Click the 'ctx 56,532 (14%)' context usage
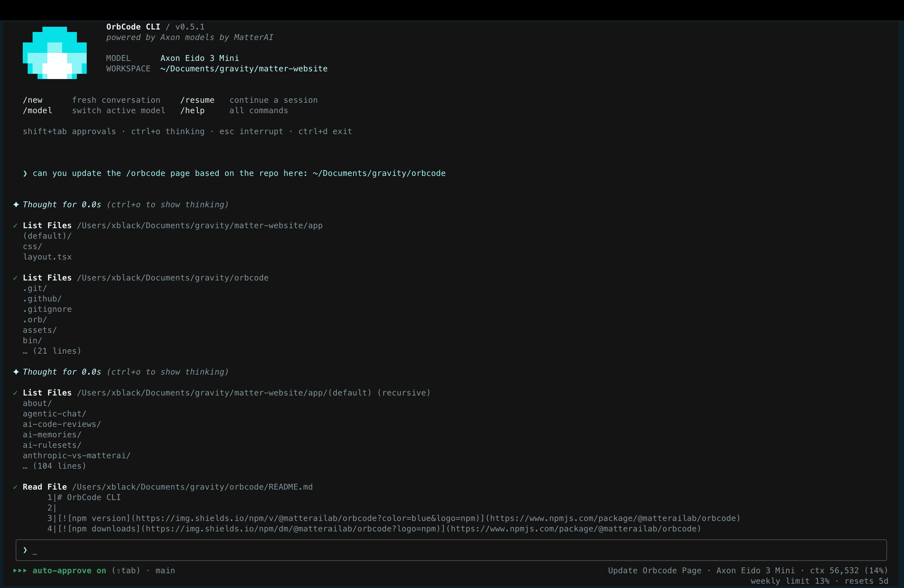 coord(849,570)
